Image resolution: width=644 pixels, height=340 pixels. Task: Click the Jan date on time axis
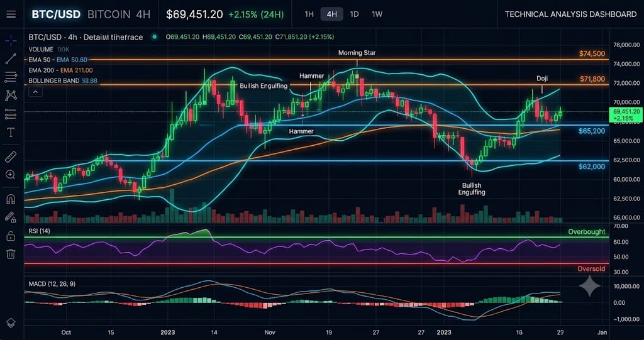coord(602,332)
